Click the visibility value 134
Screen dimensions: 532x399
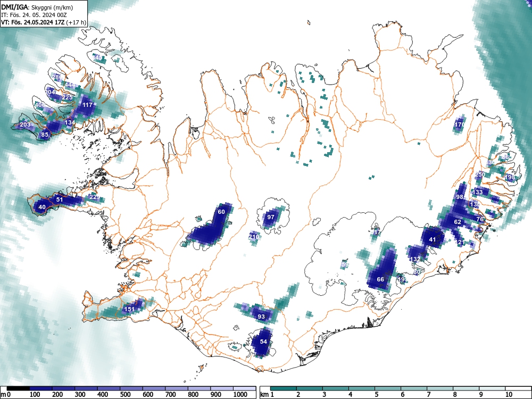point(70,122)
